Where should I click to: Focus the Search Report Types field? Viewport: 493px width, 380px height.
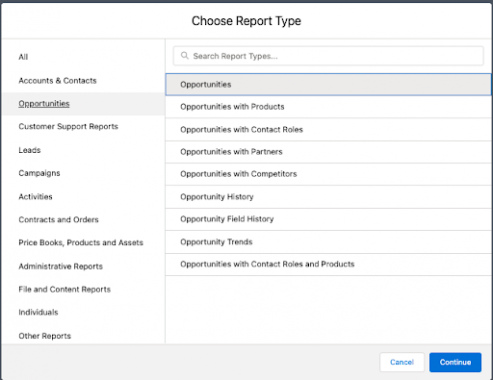click(x=328, y=56)
